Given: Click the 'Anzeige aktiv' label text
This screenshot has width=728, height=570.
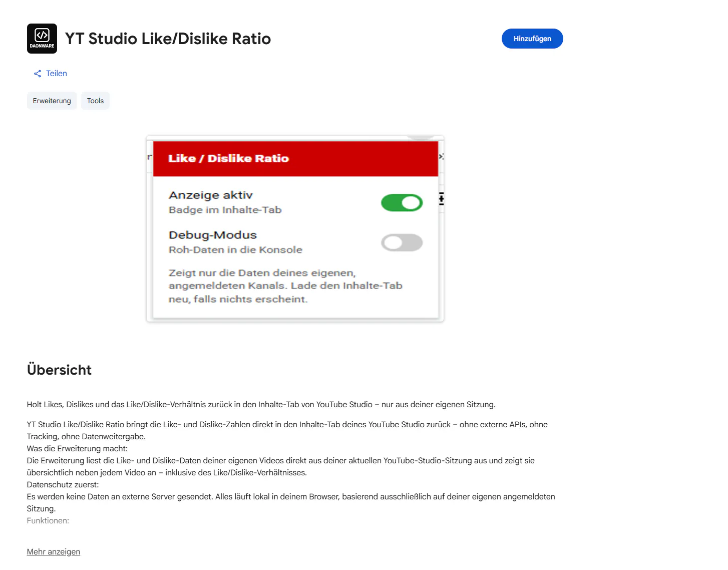Looking at the screenshot, I should (211, 195).
